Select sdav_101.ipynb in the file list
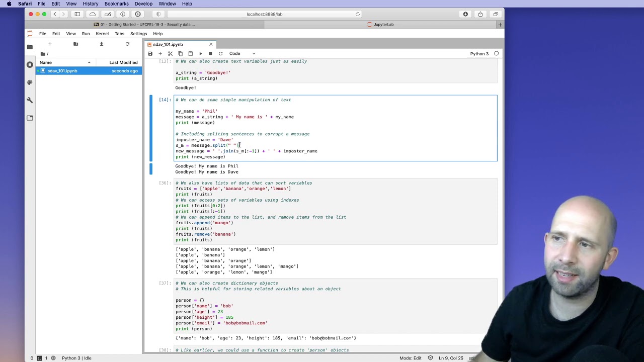 click(89, 71)
